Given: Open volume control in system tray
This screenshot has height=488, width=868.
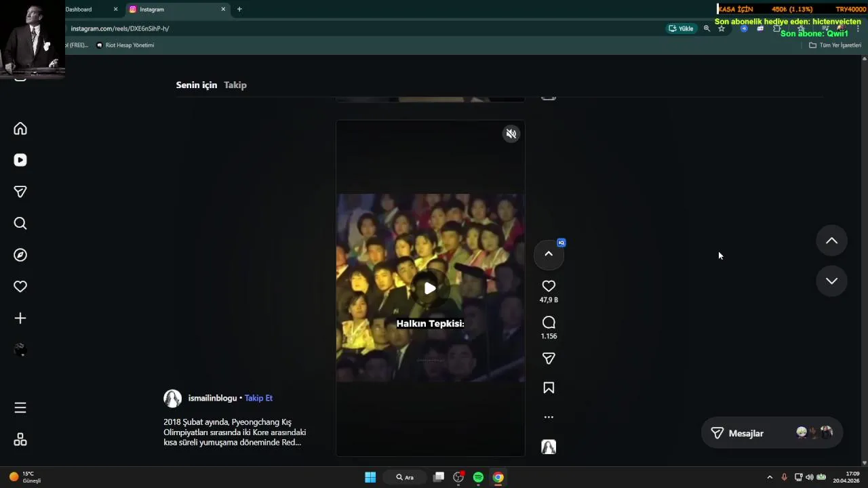Looking at the screenshot, I should click(x=809, y=477).
